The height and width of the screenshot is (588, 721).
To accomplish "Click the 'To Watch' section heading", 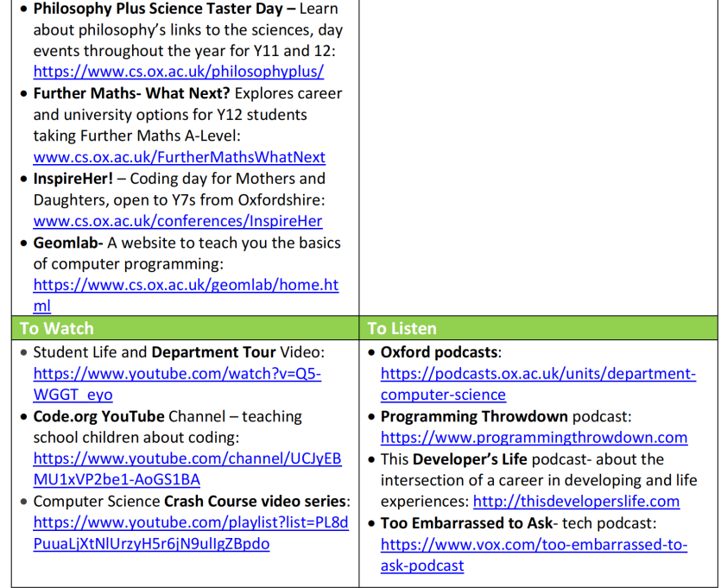I will (x=57, y=328).
